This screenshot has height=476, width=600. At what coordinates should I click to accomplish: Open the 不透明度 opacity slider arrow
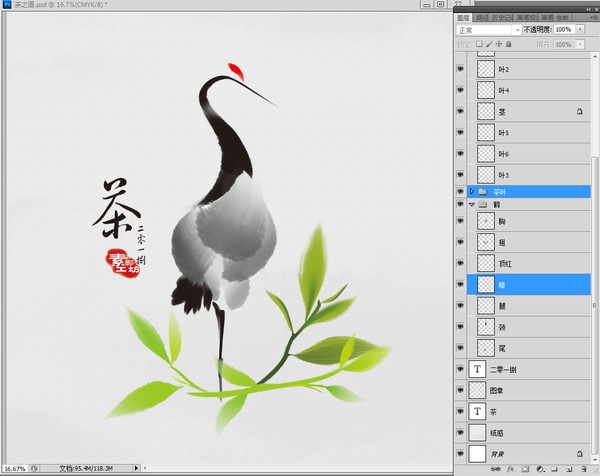pos(580,29)
